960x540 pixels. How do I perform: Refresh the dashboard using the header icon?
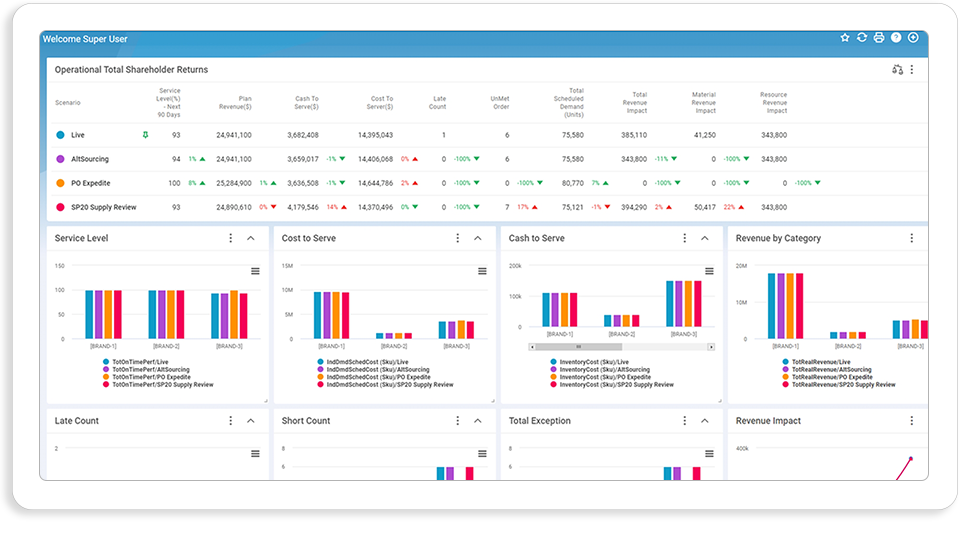point(862,38)
